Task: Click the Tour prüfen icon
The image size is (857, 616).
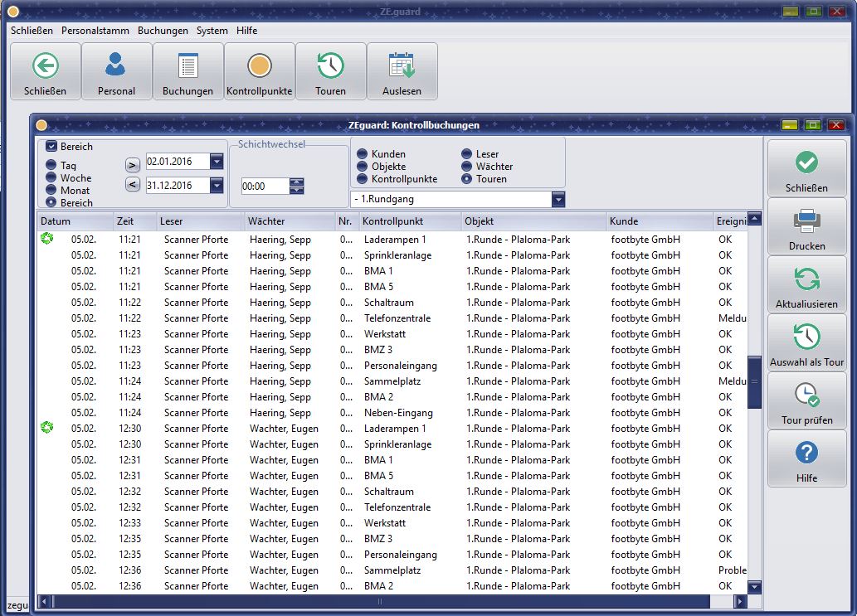Action: (x=806, y=395)
